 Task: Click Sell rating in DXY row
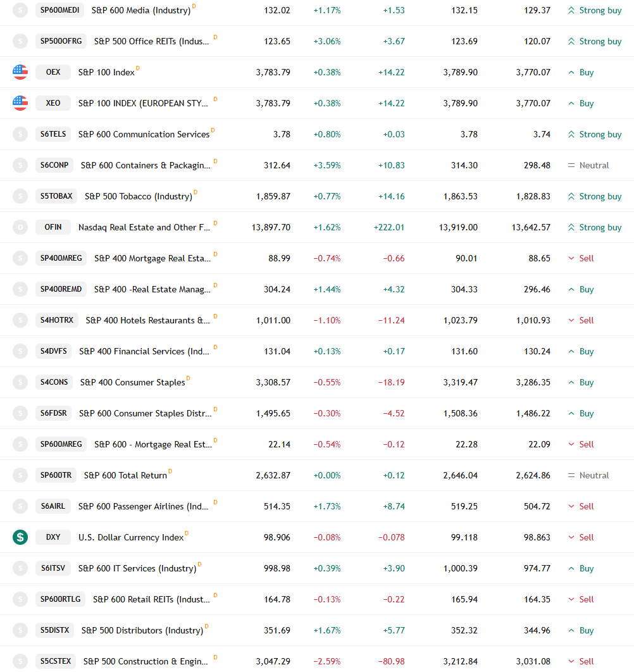[x=581, y=537]
